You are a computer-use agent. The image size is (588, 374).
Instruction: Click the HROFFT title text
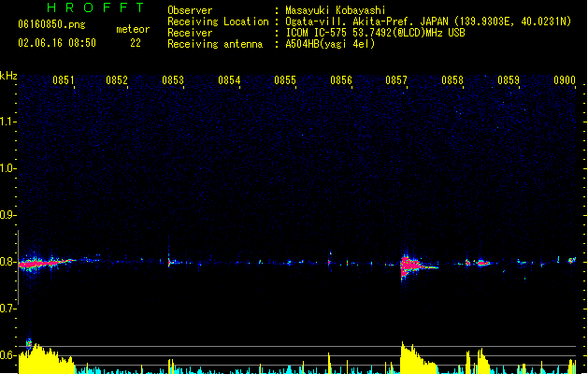click(95, 7)
